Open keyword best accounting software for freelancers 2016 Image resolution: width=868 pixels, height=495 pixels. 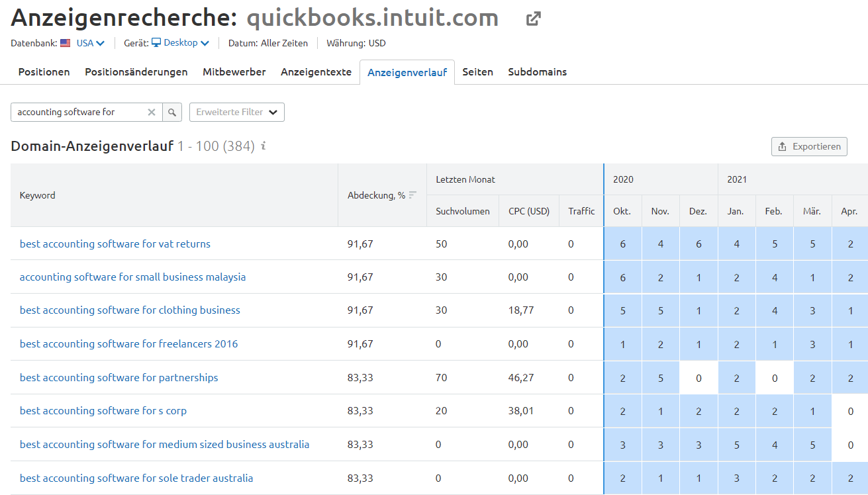[128, 343]
